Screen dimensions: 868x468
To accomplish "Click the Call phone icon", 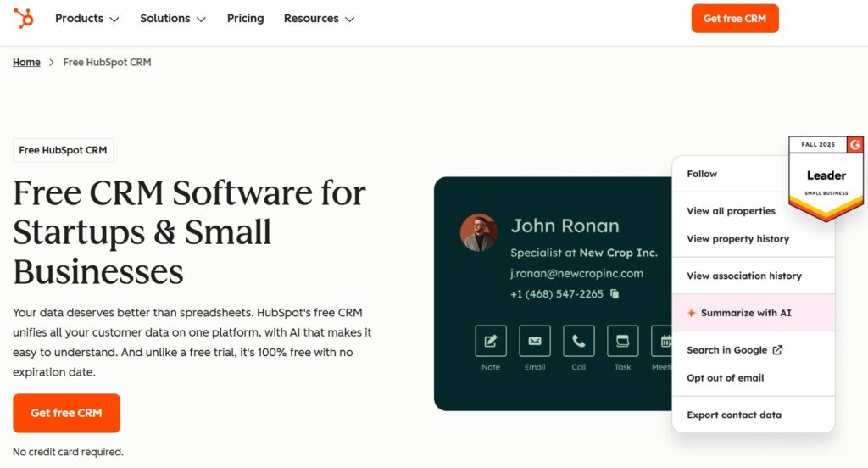I will 579,341.
